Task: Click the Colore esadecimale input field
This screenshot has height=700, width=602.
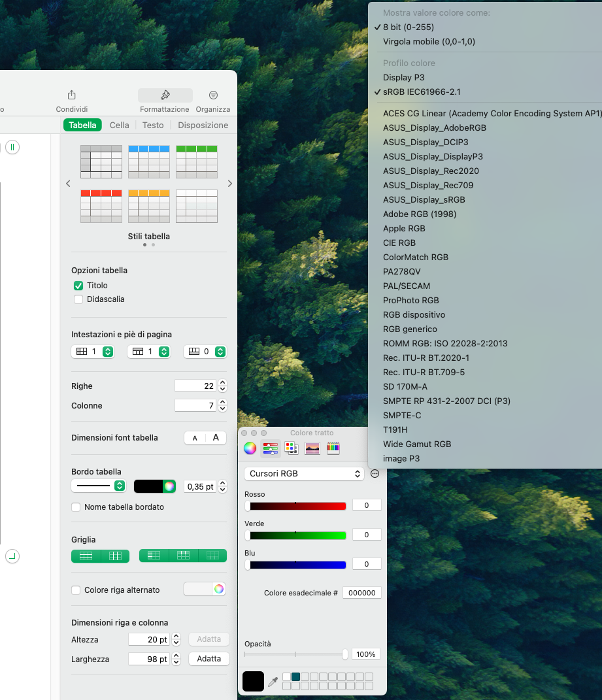Action: pyautogui.click(x=361, y=593)
